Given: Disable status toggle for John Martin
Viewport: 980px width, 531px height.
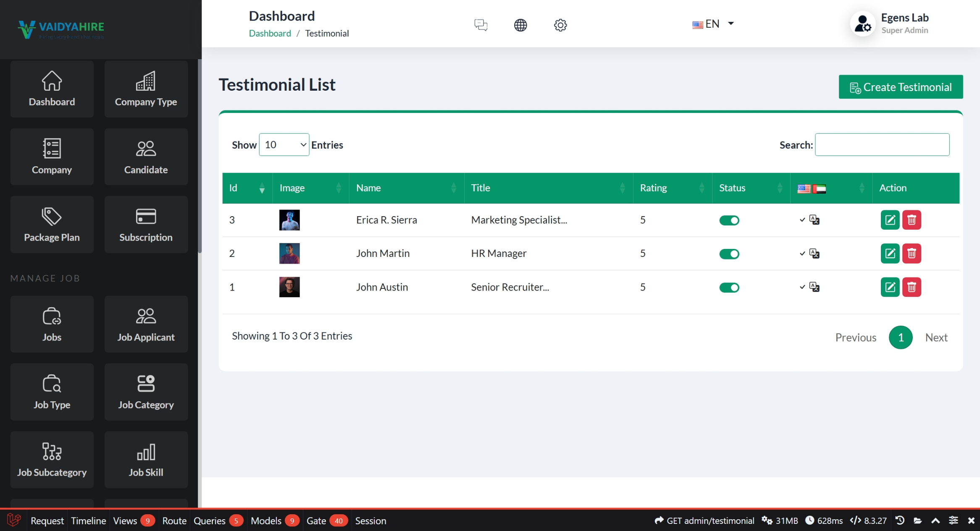Looking at the screenshot, I should 729,254.
